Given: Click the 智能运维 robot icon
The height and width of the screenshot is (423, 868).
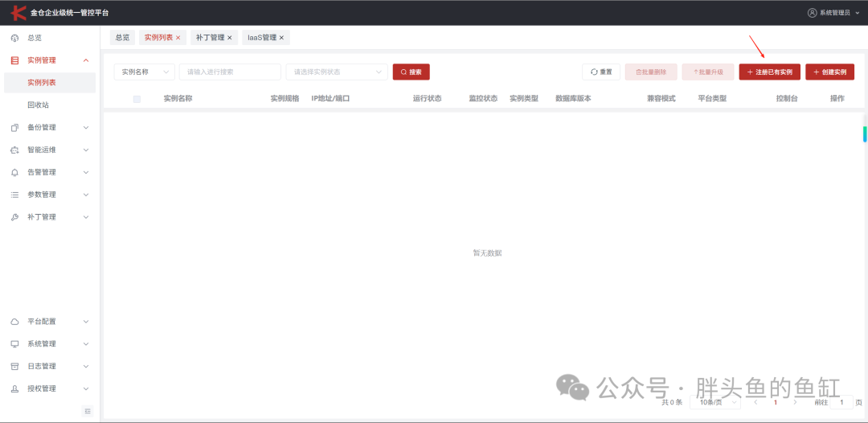Looking at the screenshot, I should 15,150.
